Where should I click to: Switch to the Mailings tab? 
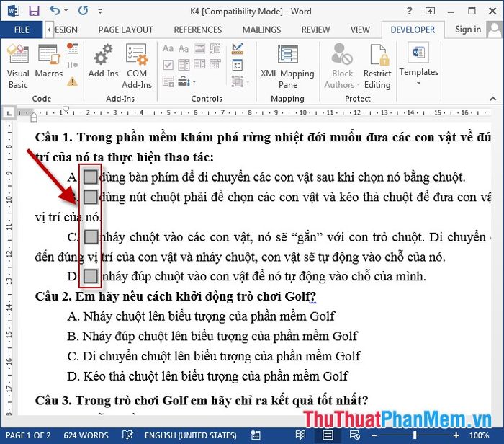(261, 30)
